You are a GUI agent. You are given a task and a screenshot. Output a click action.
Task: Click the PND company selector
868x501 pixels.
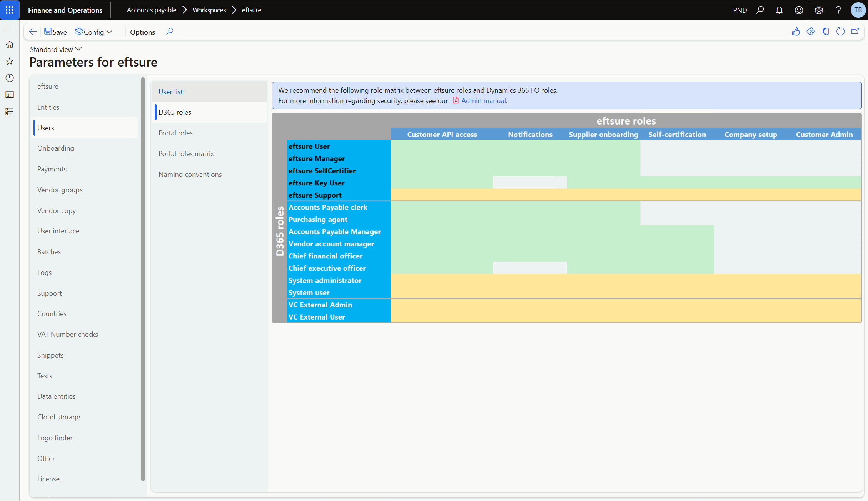[739, 10]
